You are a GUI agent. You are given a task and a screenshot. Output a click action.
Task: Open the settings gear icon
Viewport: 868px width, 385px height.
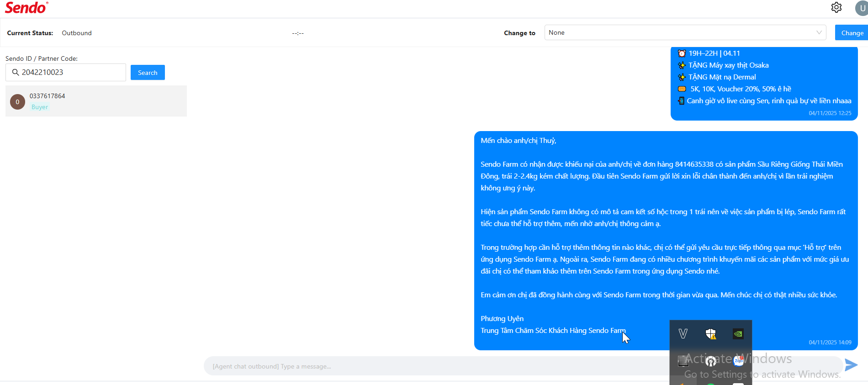point(836,7)
